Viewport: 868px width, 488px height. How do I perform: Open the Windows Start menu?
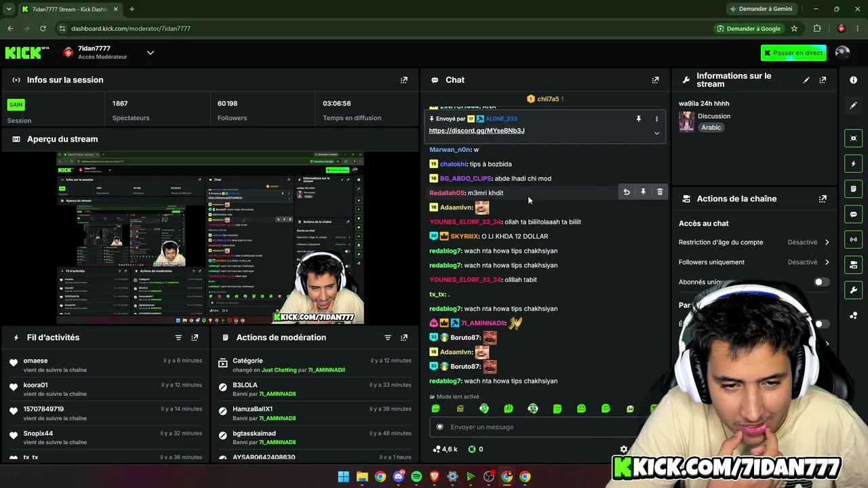pos(344,476)
